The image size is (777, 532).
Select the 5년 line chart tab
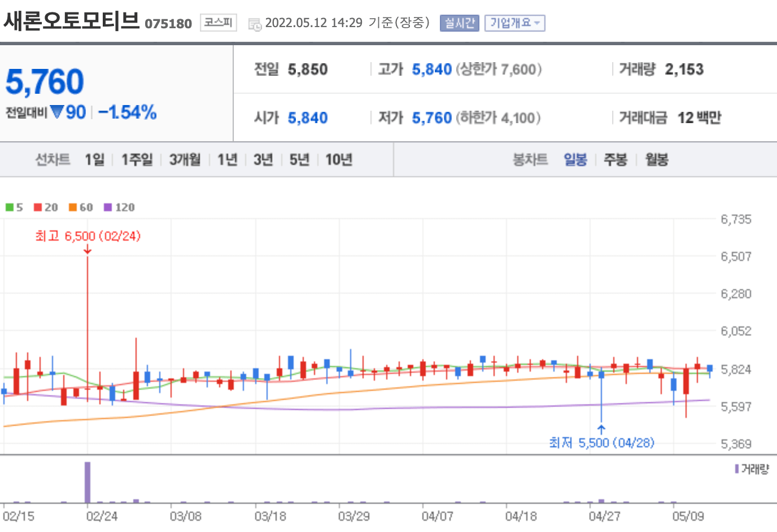pos(299,160)
